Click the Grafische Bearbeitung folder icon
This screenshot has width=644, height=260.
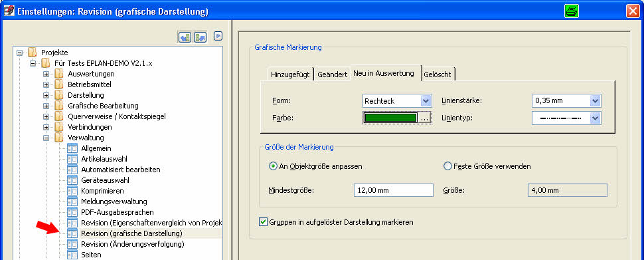(x=58, y=106)
